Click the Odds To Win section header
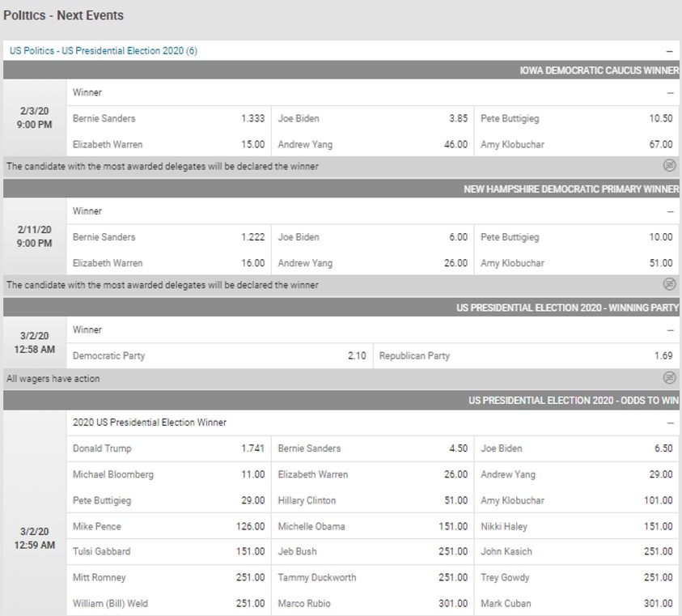Screen dimensions: 682x616 coord(341,400)
